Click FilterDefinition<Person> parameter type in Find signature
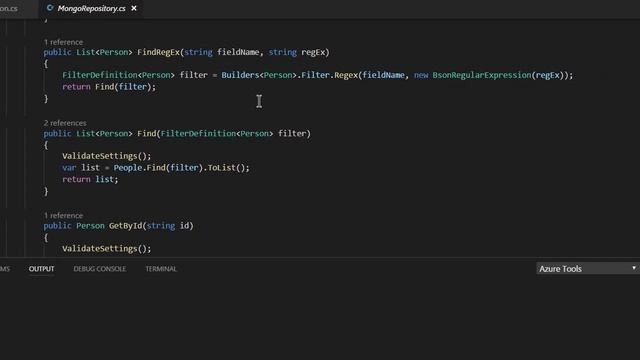This screenshot has width=640, height=360. (217, 133)
